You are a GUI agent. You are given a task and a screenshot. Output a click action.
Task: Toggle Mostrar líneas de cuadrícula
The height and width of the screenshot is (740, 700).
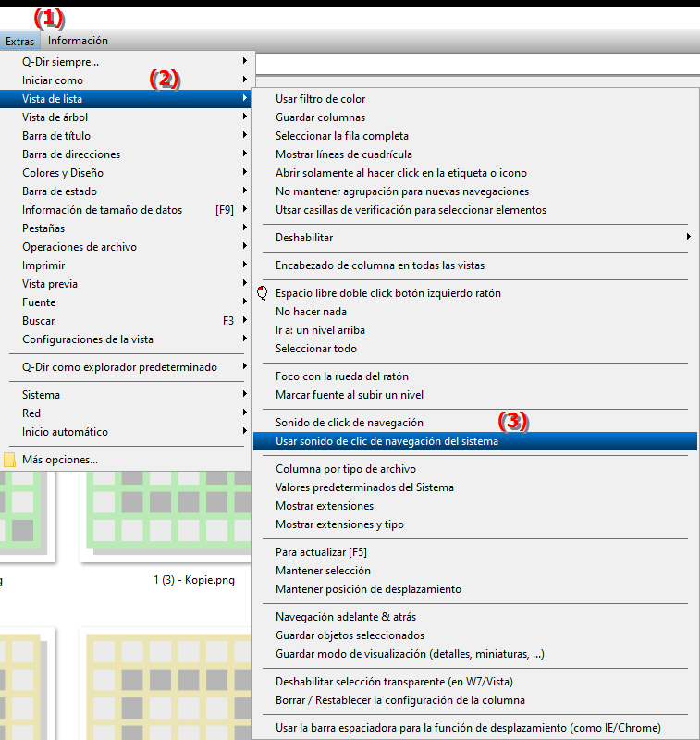coord(343,154)
